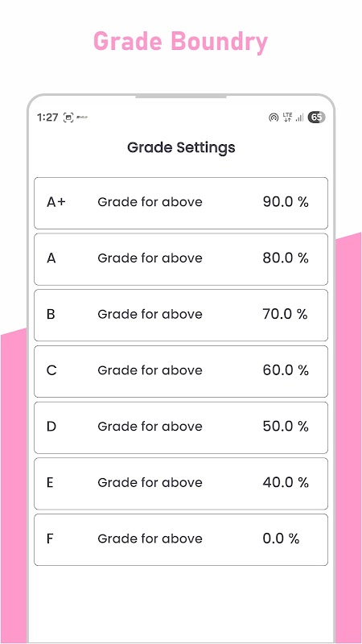Modify the 50.0 % value for D
The image size is (362, 644).
click(286, 427)
